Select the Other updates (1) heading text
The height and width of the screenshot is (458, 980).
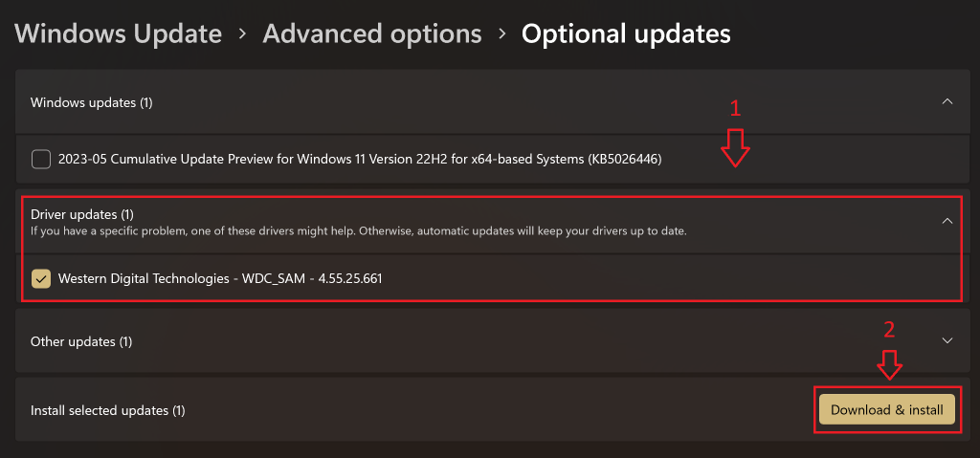81,341
